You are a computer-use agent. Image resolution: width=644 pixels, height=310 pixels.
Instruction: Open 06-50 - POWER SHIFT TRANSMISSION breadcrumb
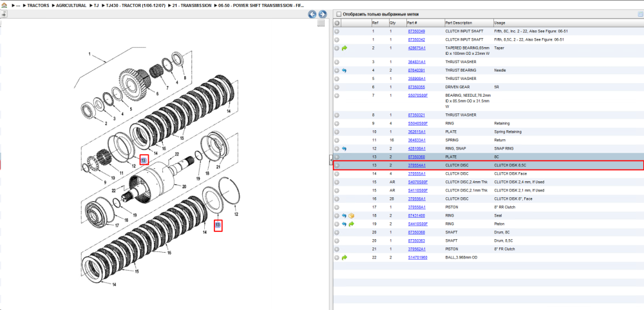point(261,6)
